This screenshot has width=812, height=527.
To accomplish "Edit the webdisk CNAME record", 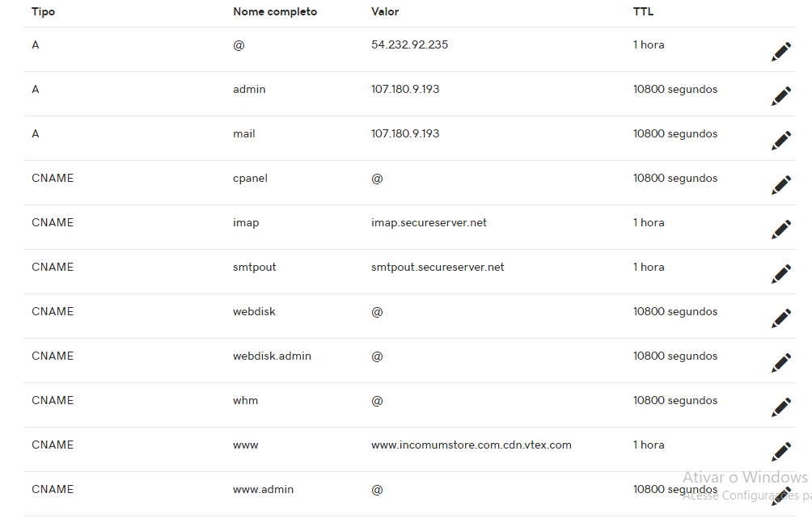I will (780, 319).
